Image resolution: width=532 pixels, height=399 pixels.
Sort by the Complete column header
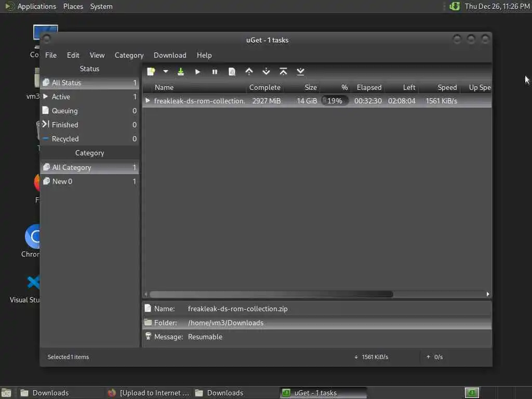(265, 87)
